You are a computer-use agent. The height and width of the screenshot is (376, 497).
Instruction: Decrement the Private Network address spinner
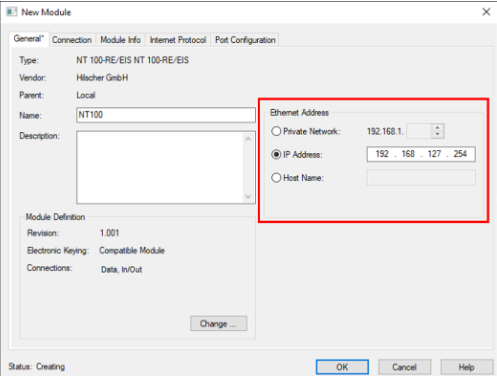click(x=437, y=134)
